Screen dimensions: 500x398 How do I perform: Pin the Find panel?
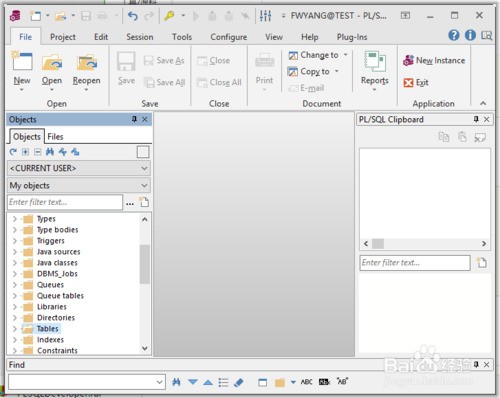tap(476, 364)
